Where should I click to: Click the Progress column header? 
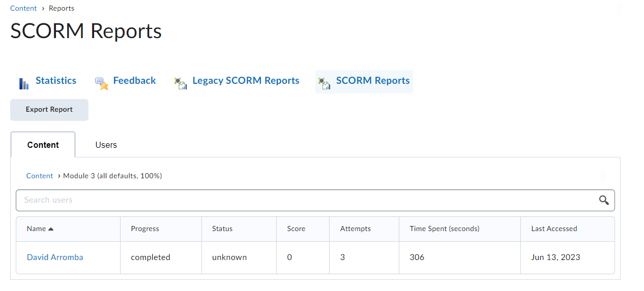tap(145, 229)
